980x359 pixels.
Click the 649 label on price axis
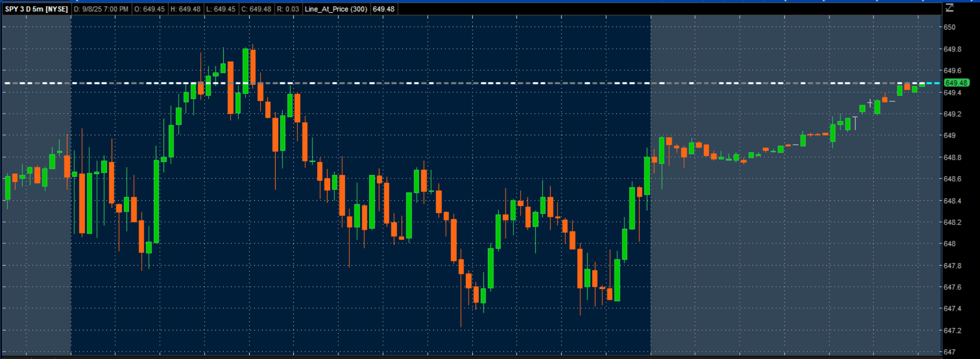pos(949,136)
